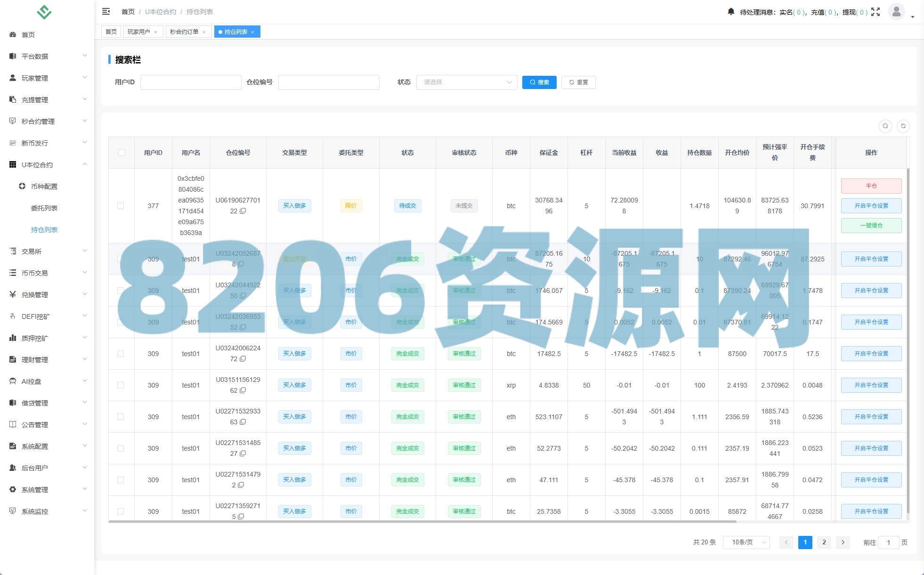Check the checkbox for user 377 row
This screenshot has width=924, height=575.
[x=121, y=206]
